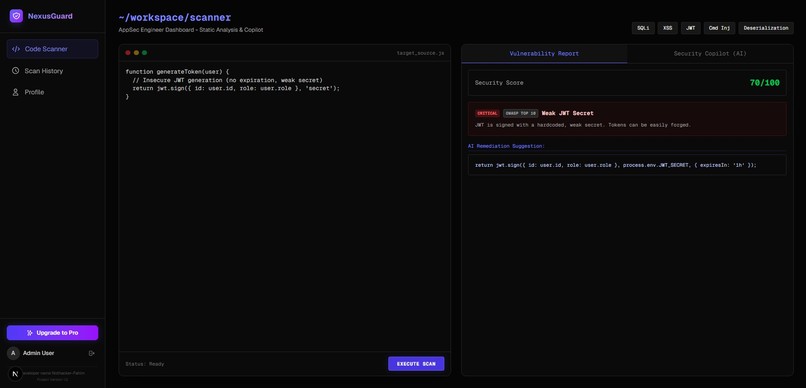Click the ~/workspace/scanner heading
Image resolution: width=806 pixels, height=388 pixels.
point(175,18)
